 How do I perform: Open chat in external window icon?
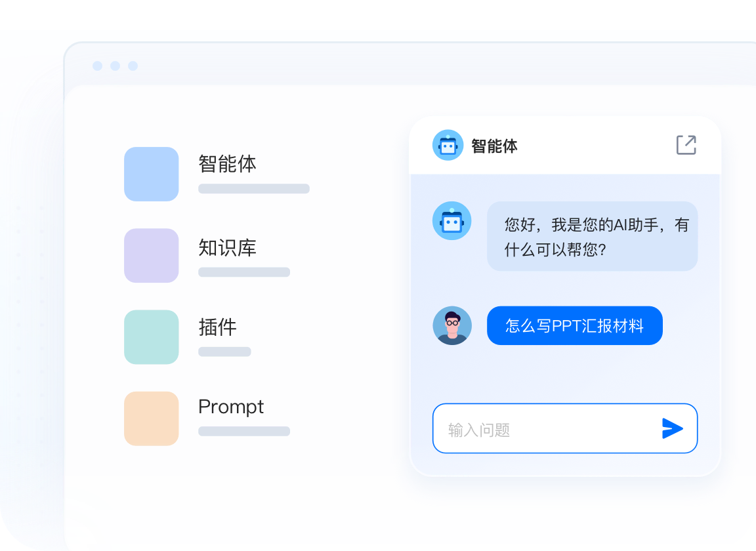(x=686, y=144)
